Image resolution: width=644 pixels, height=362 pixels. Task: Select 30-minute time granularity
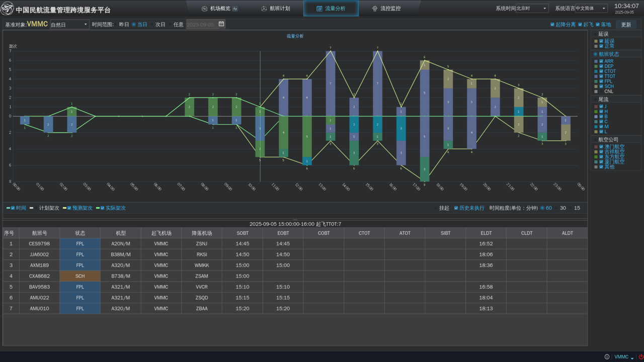[557, 208]
